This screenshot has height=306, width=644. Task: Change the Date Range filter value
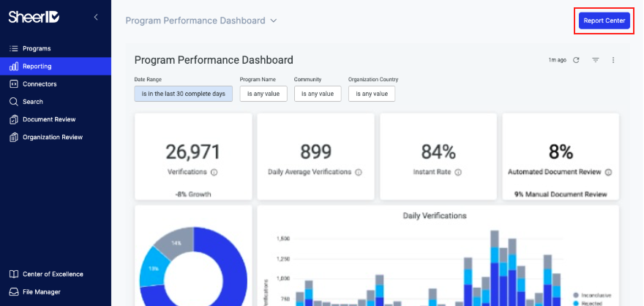tap(183, 94)
